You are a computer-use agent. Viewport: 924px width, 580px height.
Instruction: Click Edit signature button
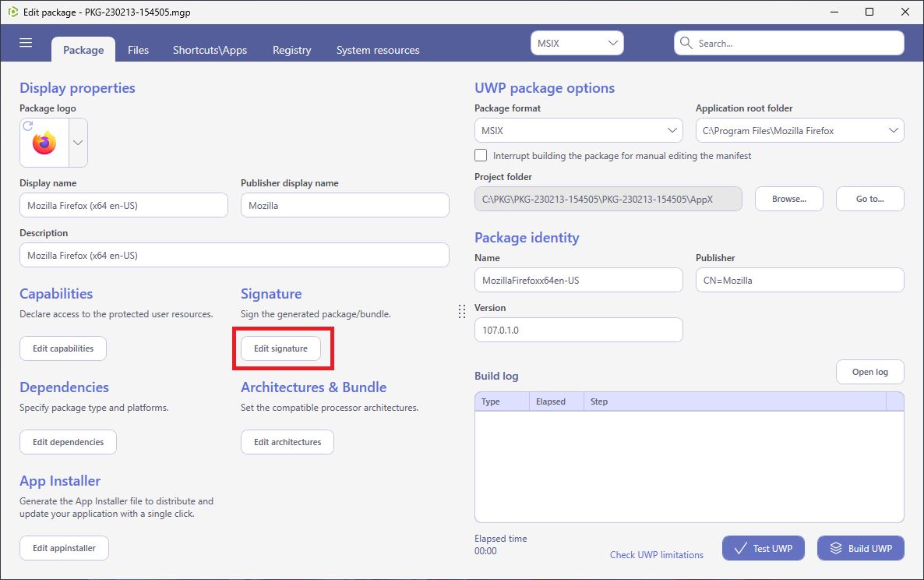281,348
